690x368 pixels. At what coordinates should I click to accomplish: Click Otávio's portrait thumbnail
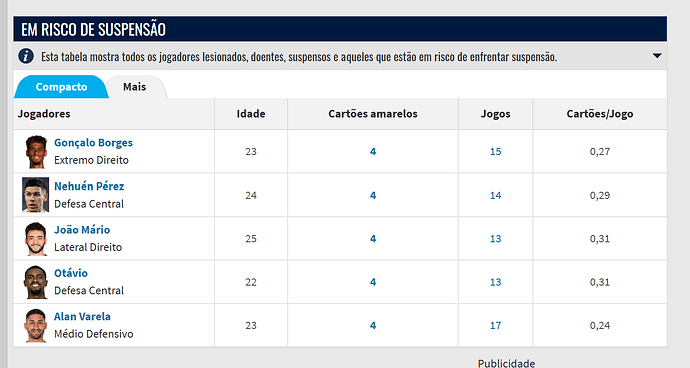click(x=36, y=282)
